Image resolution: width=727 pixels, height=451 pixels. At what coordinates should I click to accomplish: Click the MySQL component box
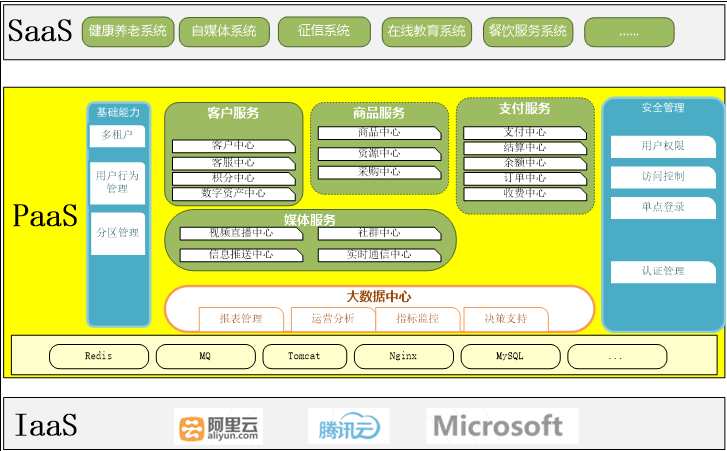click(510, 356)
